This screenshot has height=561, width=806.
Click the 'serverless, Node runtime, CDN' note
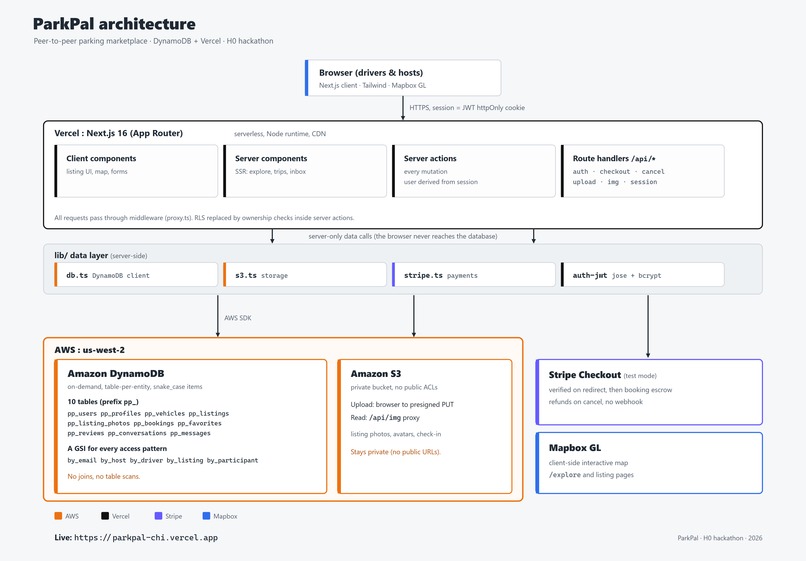pos(280,134)
